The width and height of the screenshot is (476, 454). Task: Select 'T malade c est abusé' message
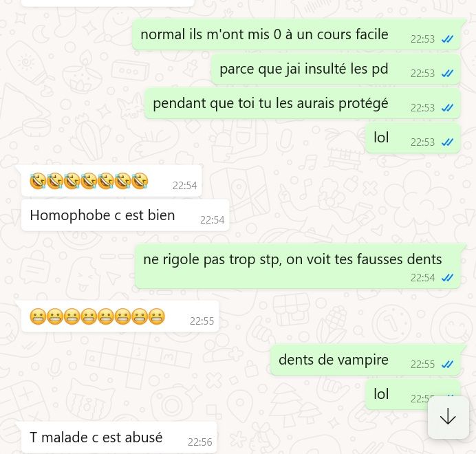(x=119, y=437)
